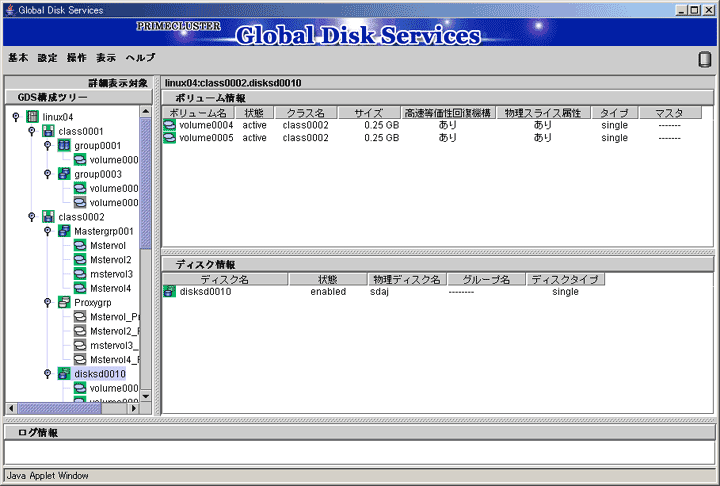Click the 高速等価性回復機構 column header
Viewport: 720px width, 486px height.
pos(448,113)
